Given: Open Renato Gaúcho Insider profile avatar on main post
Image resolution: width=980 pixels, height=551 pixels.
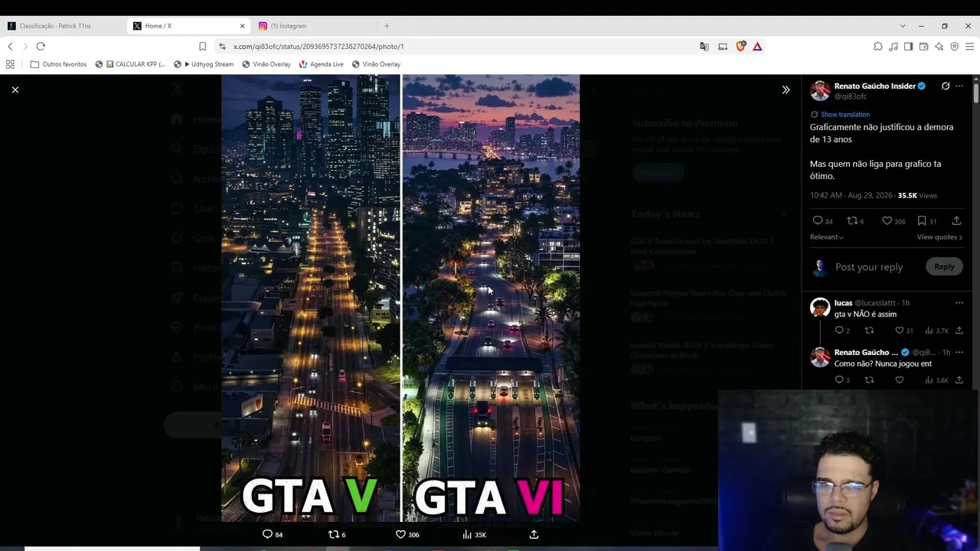Looking at the screenshot, I should pos(820,90).
